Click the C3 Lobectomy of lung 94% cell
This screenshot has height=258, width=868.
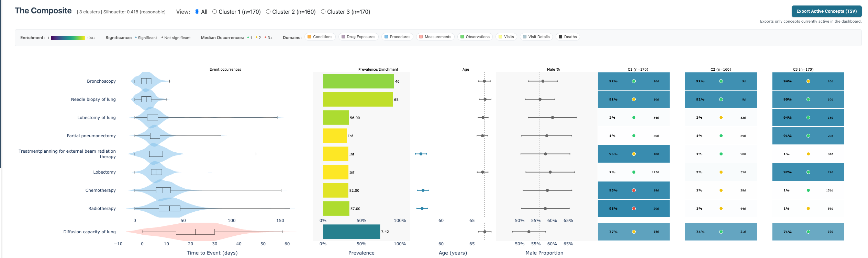tap(808, 117)
